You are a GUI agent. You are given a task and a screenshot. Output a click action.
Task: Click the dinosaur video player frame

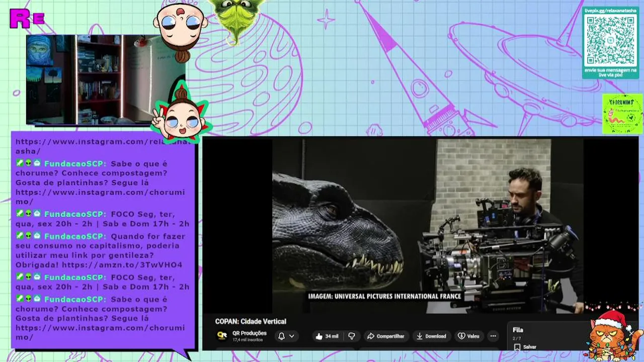click(x=428, y=225)
